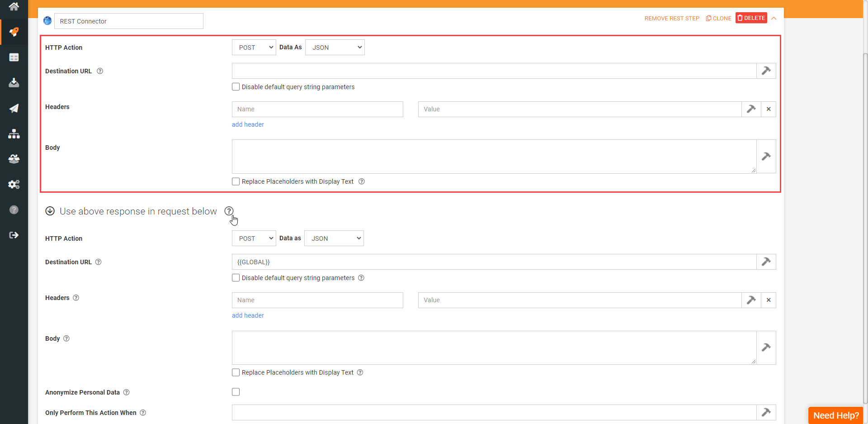Click the CLONE button

click(x=719, y=19)
